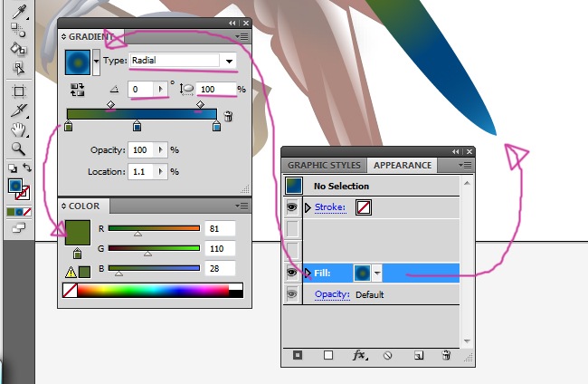Screen dimensions: 588x384
Task: Select the Hand tool
Action: click(18, 130)
